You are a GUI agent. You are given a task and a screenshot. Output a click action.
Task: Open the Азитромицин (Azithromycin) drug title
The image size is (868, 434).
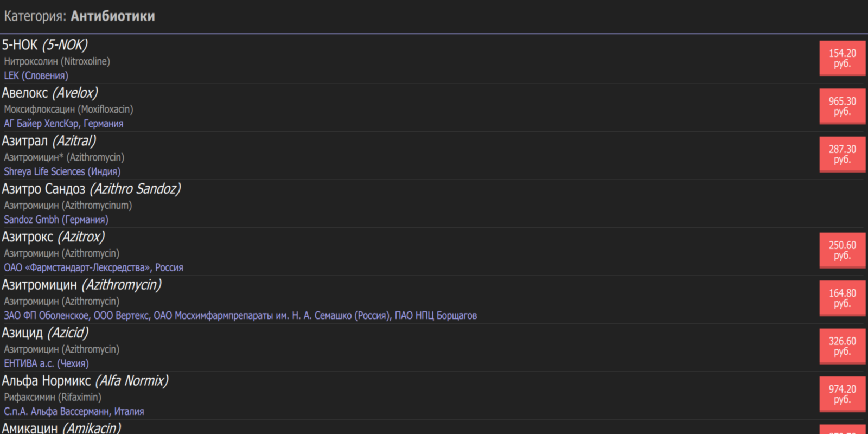[81, 285]
